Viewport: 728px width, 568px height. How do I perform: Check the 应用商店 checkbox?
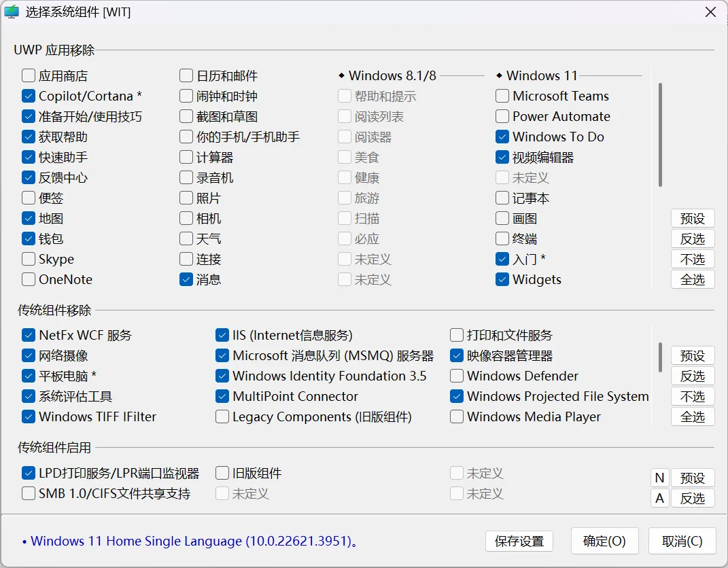[x=29, y=75]
